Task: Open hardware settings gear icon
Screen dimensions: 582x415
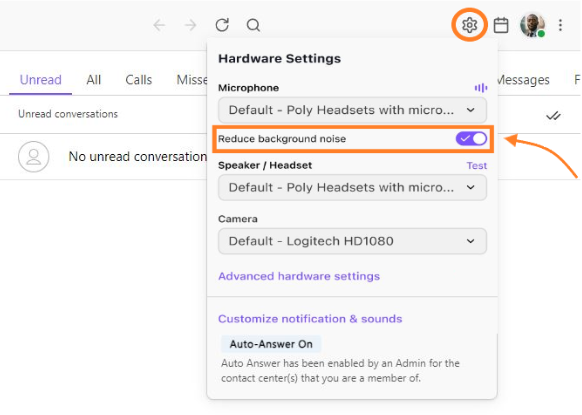Action: click(x=469, y=25)
